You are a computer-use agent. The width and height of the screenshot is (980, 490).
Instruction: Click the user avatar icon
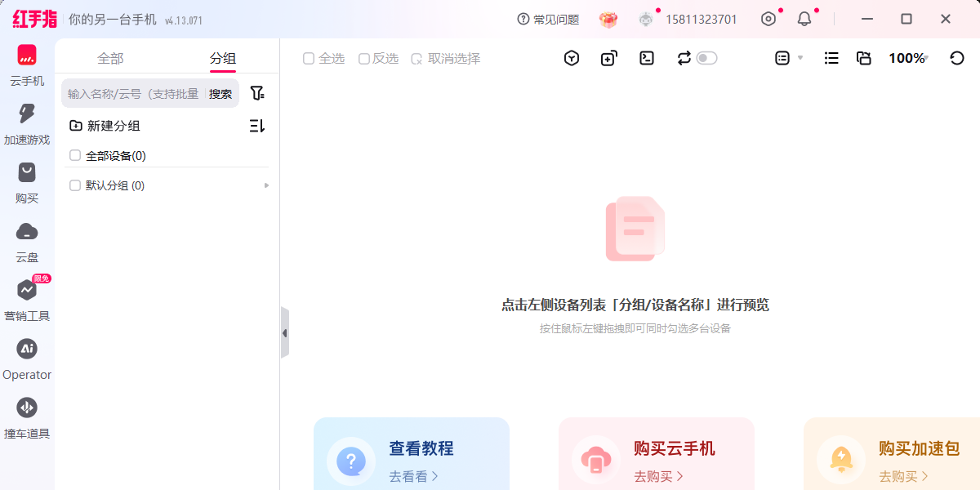pos(646,20)
